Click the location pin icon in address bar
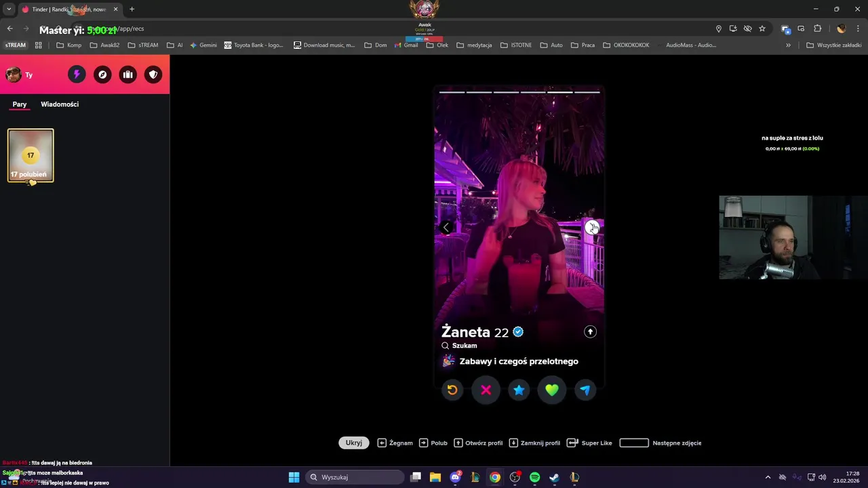The image size is (868, 488). pos(718,28)
